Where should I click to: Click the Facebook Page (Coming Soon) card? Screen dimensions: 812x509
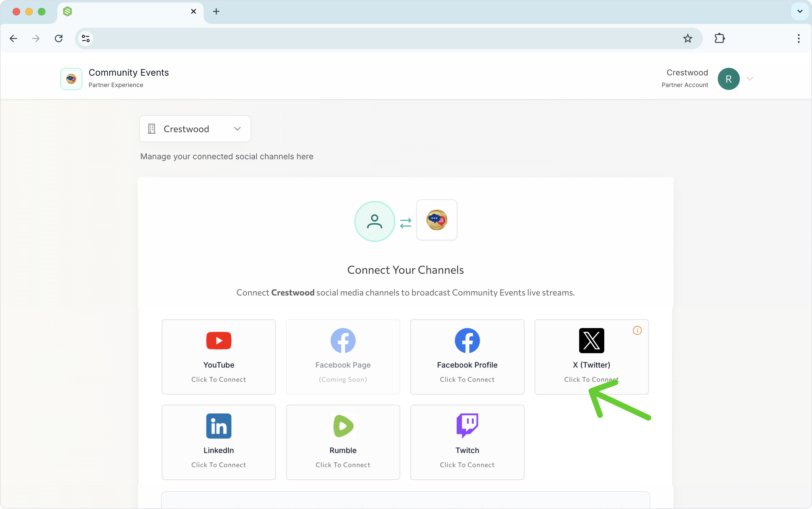click(x=343, y=357)
